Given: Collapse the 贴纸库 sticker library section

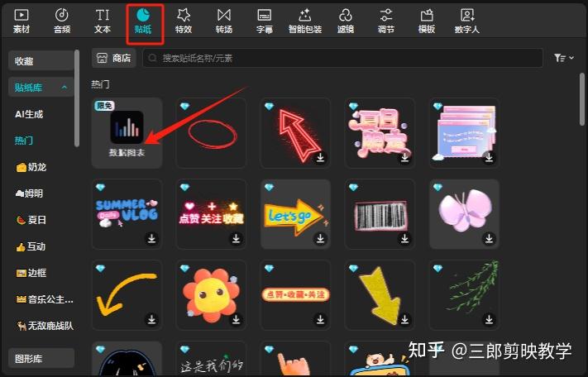Looking at the screenshot, I should click(x=41, y=88).
